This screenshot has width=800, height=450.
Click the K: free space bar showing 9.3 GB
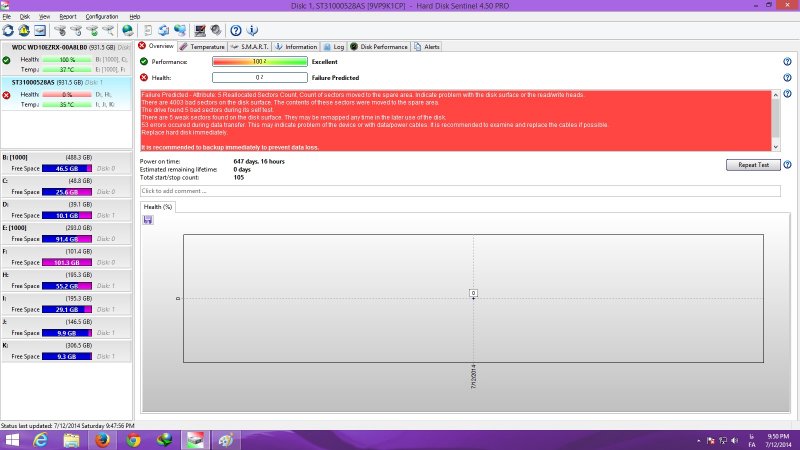(67, 356)
